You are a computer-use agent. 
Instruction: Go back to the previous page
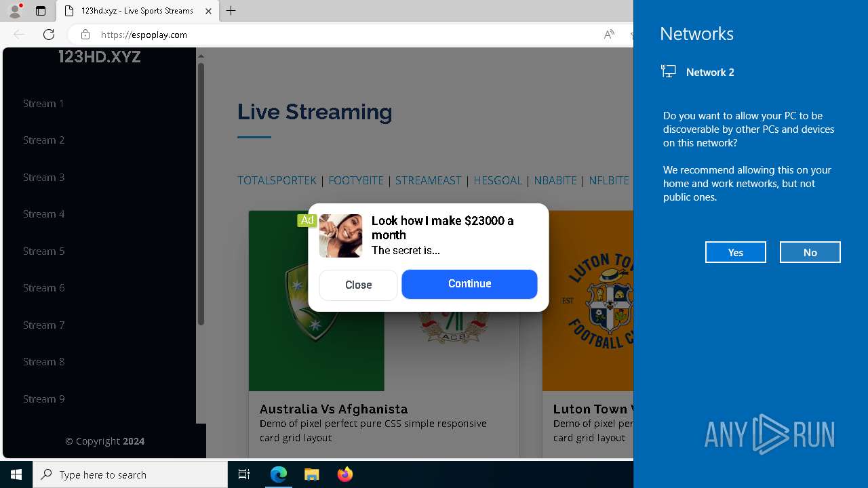[19, 35]
